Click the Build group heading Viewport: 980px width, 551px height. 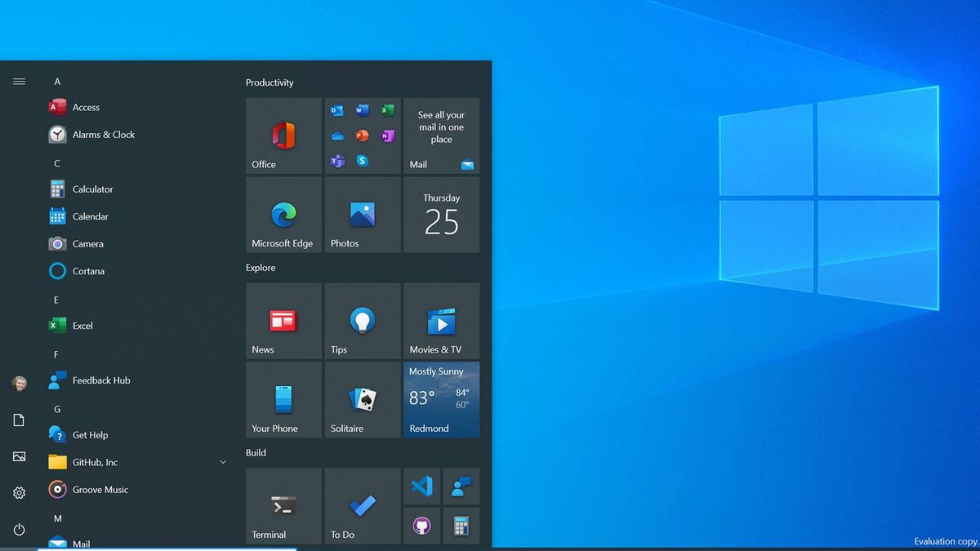pyautogui.click(x=256, y=452)
